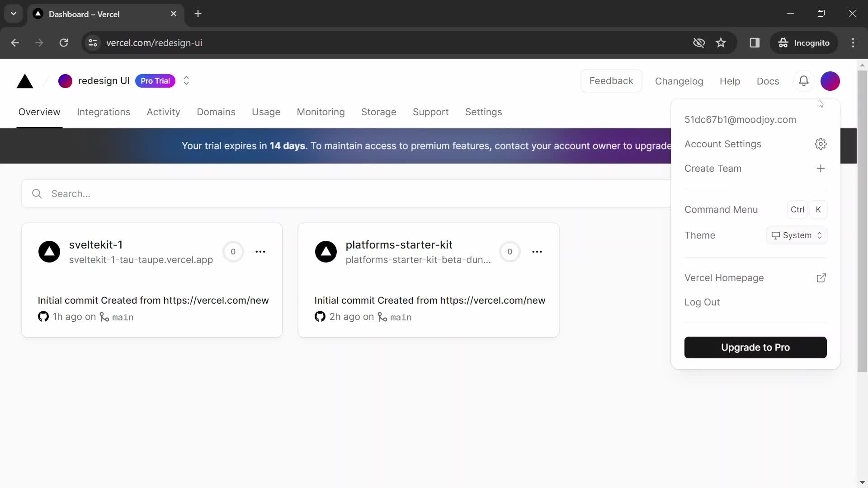Screen dimensions: 868x488
Task: Select Create Team menu entry
Action: [x=755, y=169]
